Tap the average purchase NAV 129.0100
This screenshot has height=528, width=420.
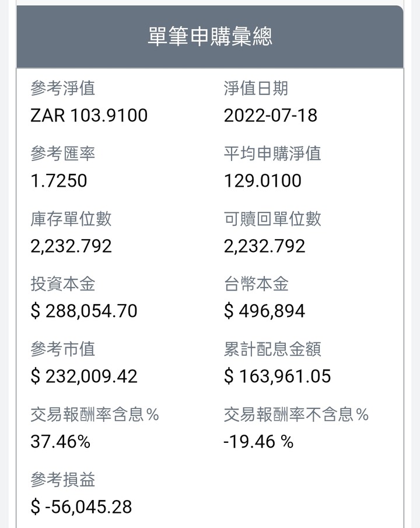pos(262,181)
